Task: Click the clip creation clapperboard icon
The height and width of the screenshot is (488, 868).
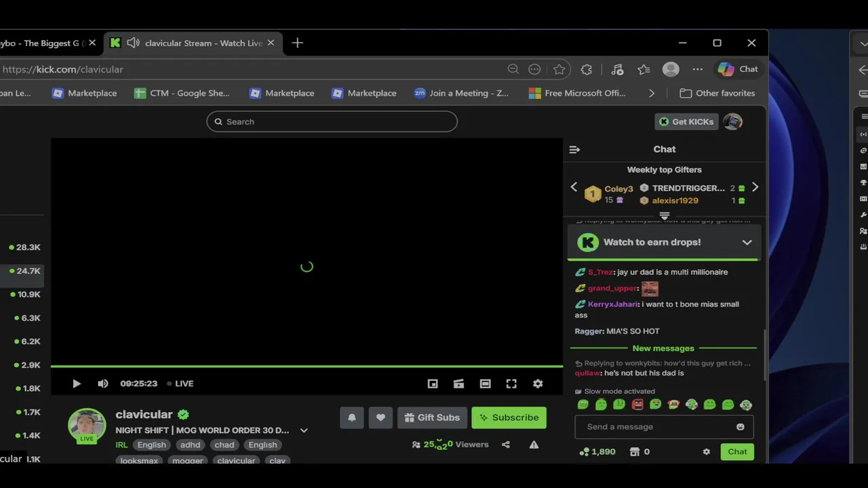Action: point(459,384)
